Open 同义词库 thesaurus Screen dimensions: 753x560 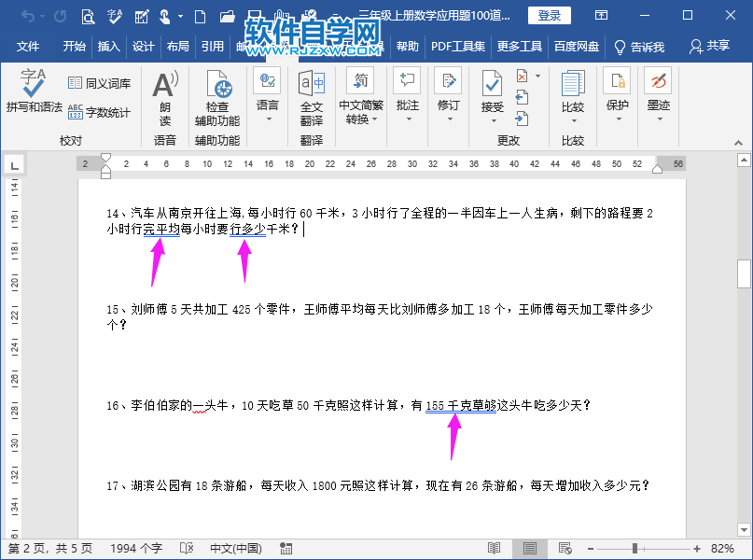click(x=99, y=81)
